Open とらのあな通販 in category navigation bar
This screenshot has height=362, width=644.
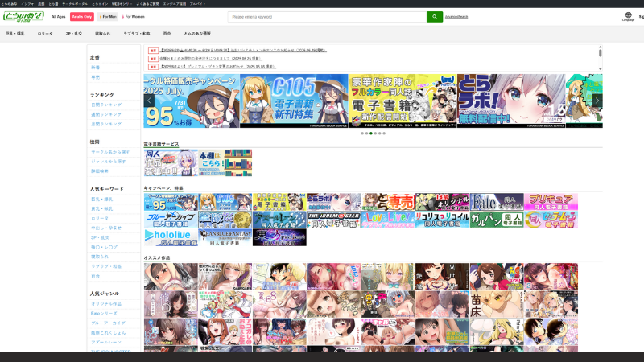click(x=197, y=34)
